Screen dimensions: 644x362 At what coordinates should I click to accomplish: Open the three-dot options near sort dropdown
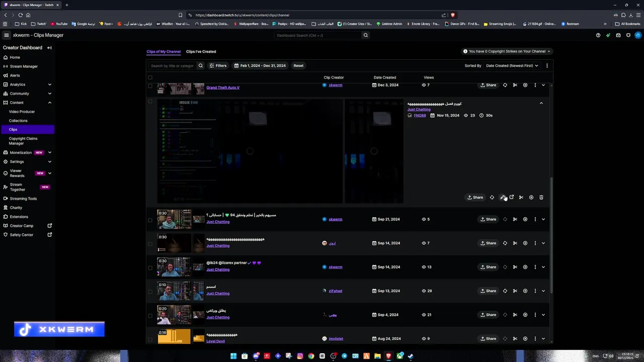[547, 66]
